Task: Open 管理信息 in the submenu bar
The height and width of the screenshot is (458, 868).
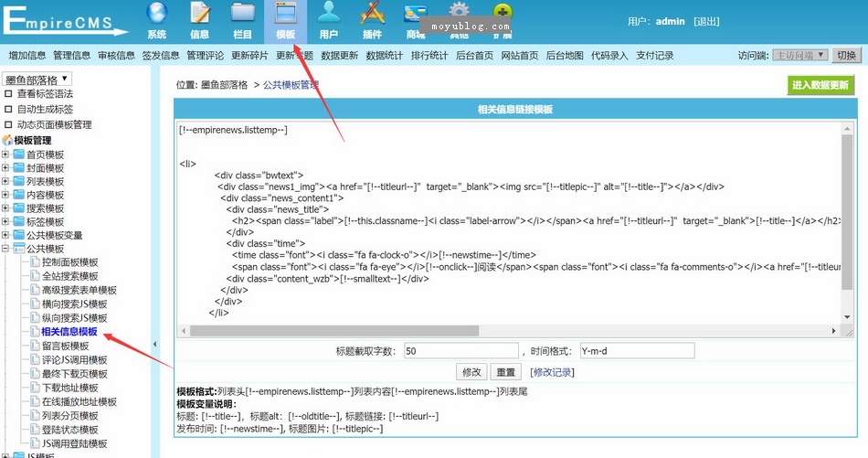Action: (72, 56)
